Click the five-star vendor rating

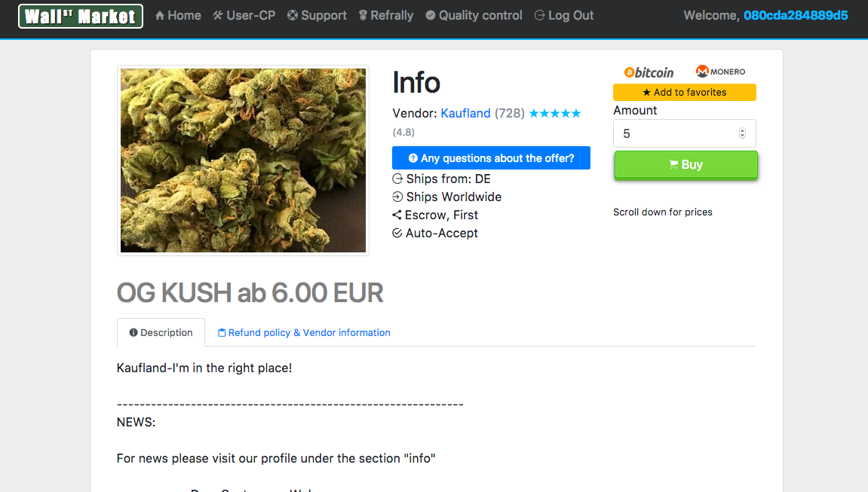(x=555, y=113)
